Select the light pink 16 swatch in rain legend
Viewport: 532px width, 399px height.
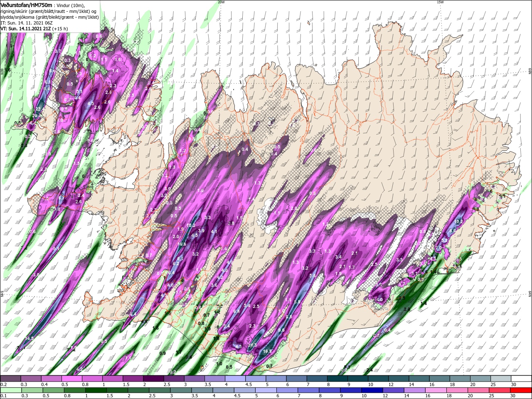[x=436, y=391]
